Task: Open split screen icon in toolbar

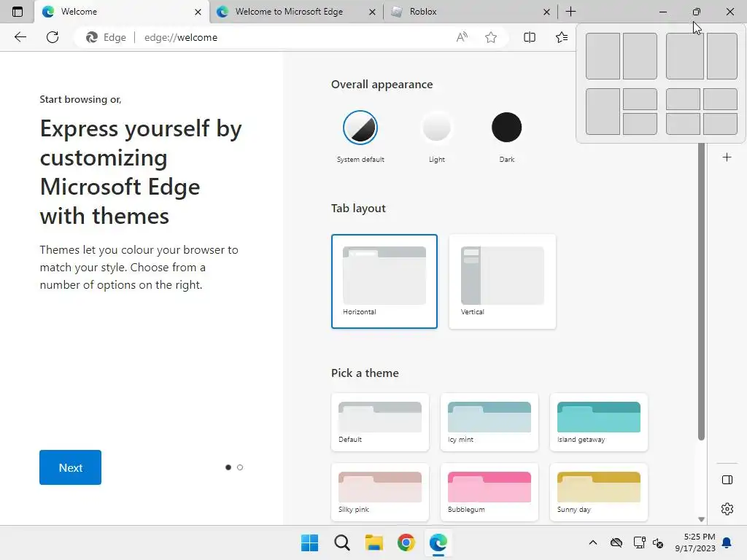Action: pos(530,37)
